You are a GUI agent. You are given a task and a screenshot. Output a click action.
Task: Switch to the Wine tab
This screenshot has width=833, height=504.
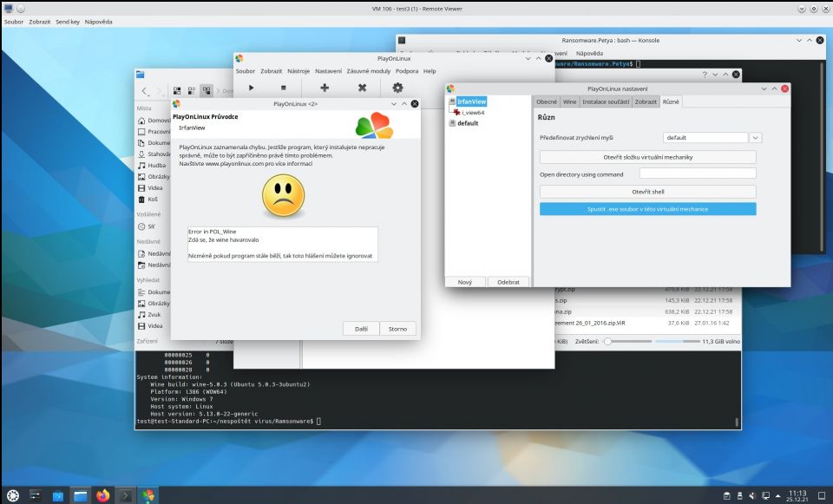click(x=569, y=101)
